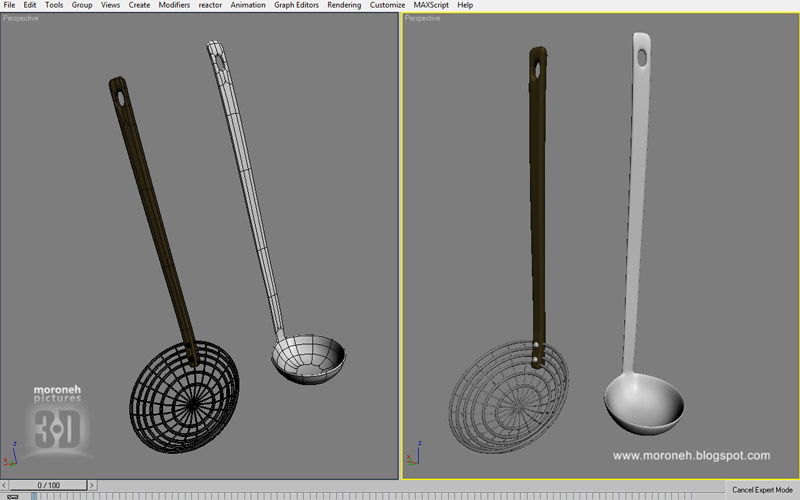Click Cancel Expert Mode button
Screen dimensions: 800x500
[x=762, y=490]
